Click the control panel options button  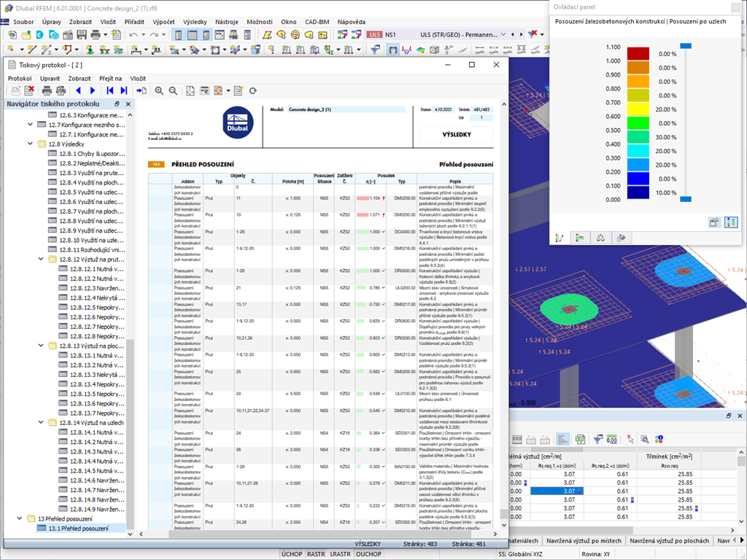[714, 222]
